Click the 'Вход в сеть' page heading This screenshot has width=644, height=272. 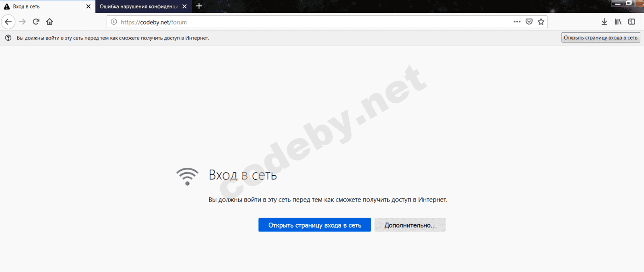pyautogui.click(x=243, y=175)
